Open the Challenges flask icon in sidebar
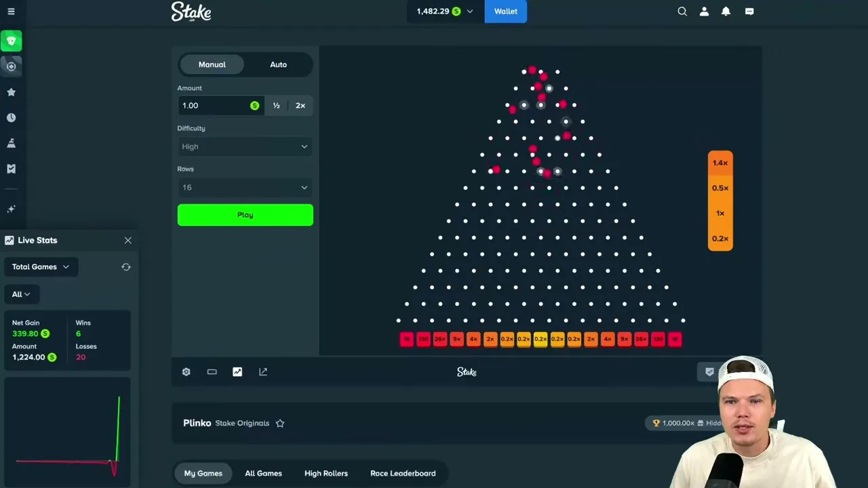The height and width of the screenshot is (488, 868). point(11,143)
